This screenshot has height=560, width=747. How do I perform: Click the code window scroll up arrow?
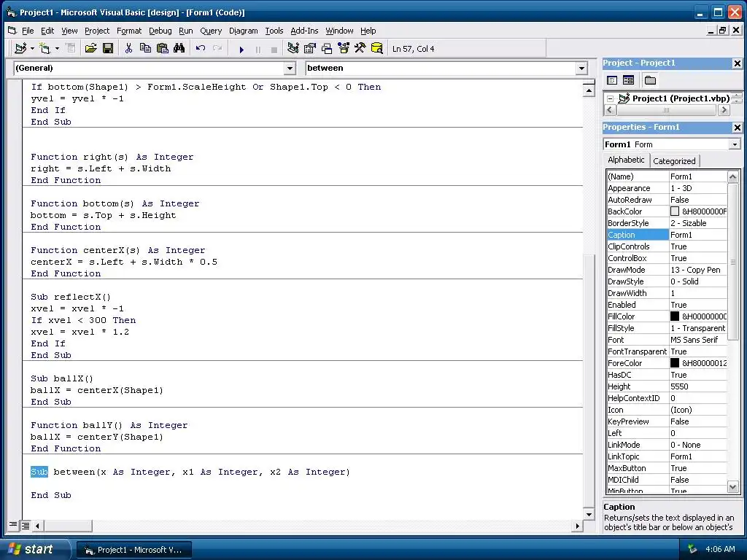coord(589,90)
